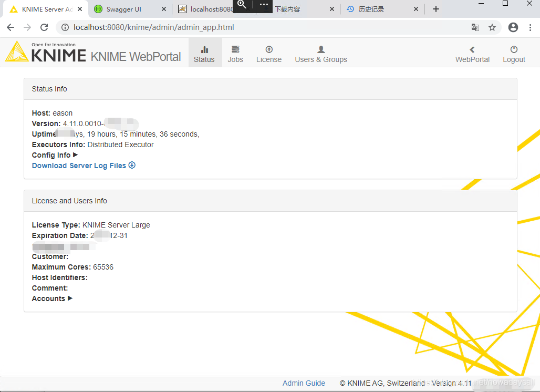Switch to the 下载内容 tab
This screenshot has width=540, height=392.
pyautogui.click(x=287, y=9)
